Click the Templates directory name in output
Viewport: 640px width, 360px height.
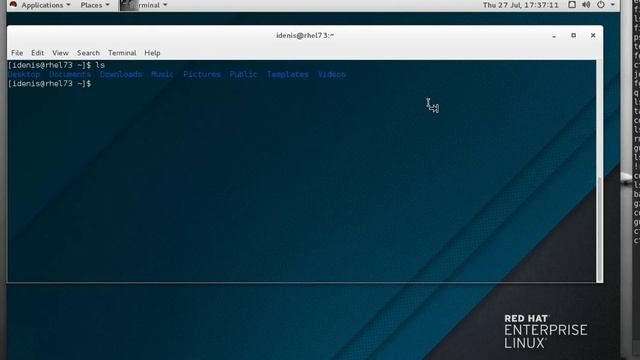point(288,75)
